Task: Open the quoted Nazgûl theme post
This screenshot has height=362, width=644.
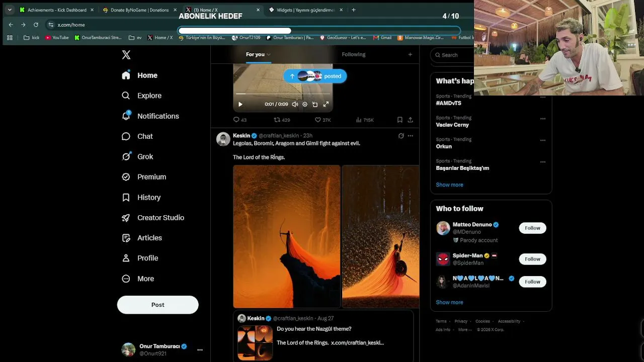Action: coord(323,336)
